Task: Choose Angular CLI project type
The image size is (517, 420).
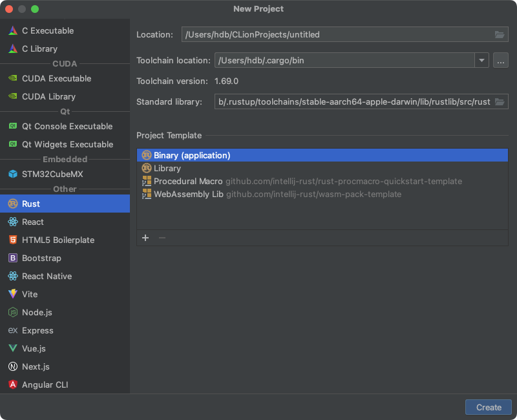Action: click(65, 384)
